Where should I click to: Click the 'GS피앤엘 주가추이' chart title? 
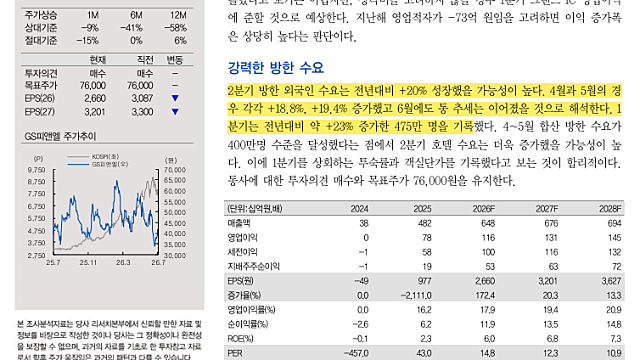coord(60,136)
